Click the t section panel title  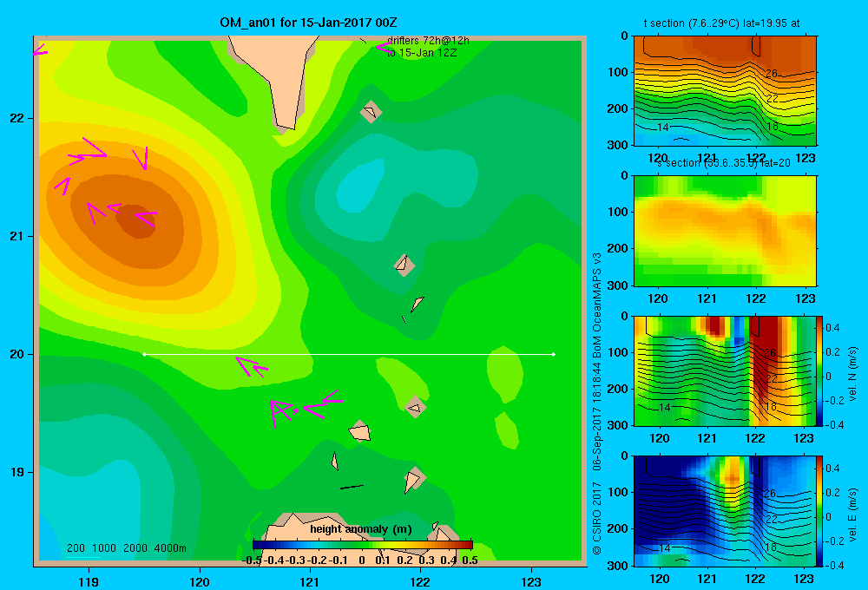(721, 23)
